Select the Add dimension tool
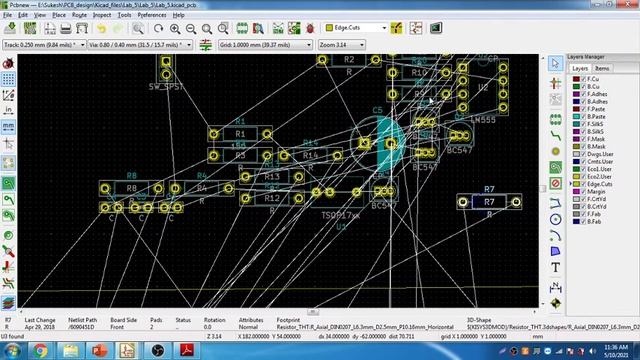Viewport: 640px width, 360px height. (555, 287)
